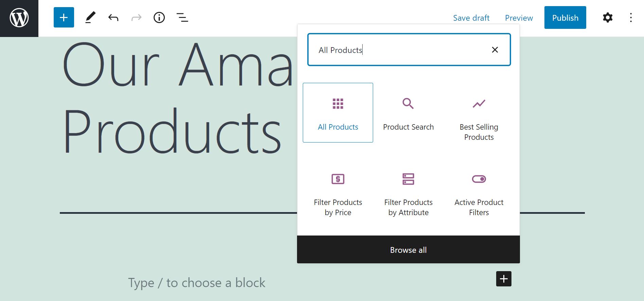
Task: Add the Active Product Filters block
Action: [x=478, y=190]
